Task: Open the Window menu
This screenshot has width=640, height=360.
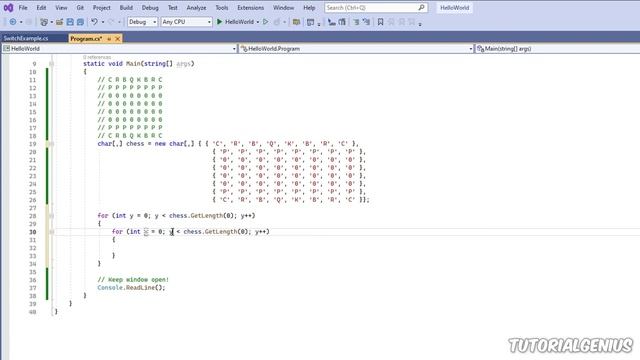Action: [x=284, y=8]
